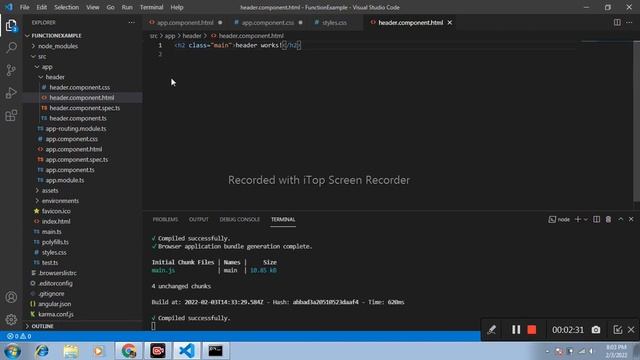Image resolution: width=640 pixels, height=360 pixels.
Task: Open the View menu
Action: 93,7
